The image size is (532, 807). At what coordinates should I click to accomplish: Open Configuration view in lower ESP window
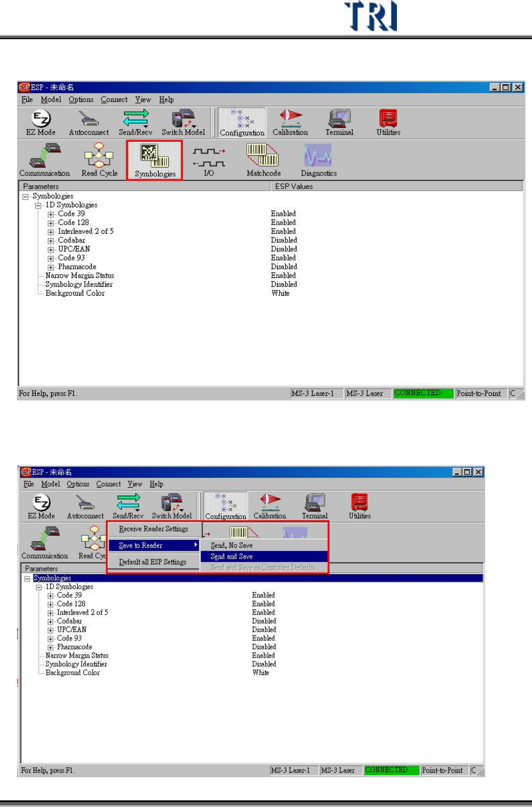[x=225, y=507]
